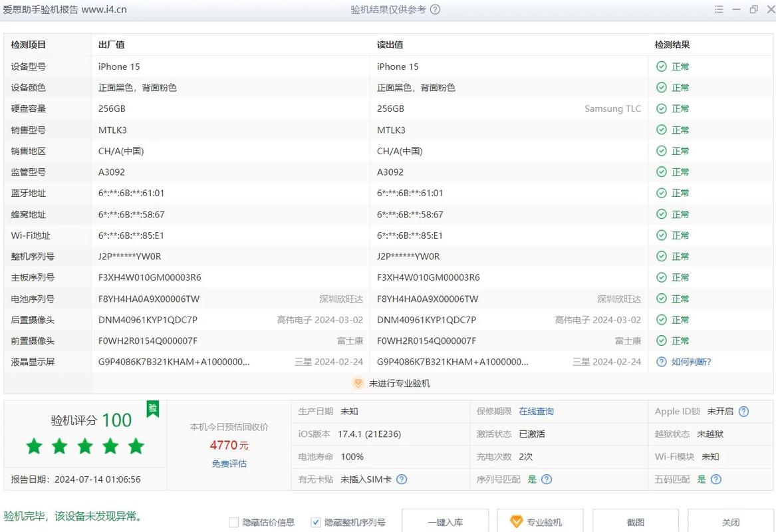Screen dimensions: 776x532
Task: Click the green check icon in 蜂窝地址 row
Action: click(x=661, y=213)
